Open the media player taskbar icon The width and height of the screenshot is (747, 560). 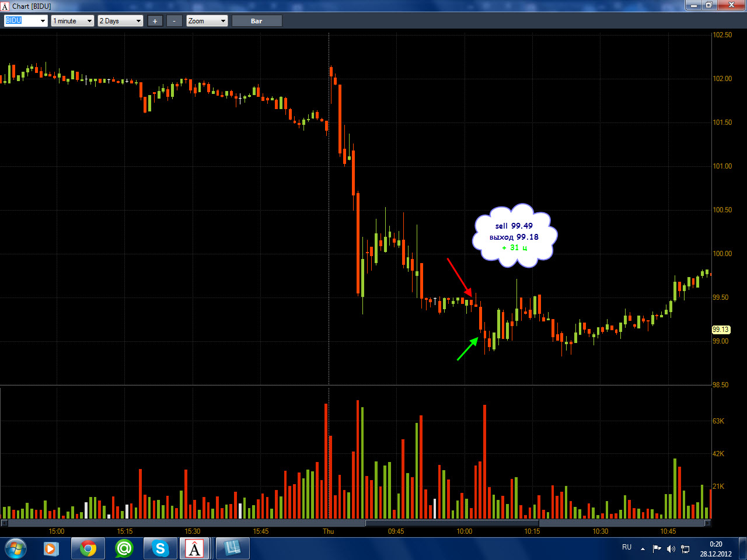51,548
